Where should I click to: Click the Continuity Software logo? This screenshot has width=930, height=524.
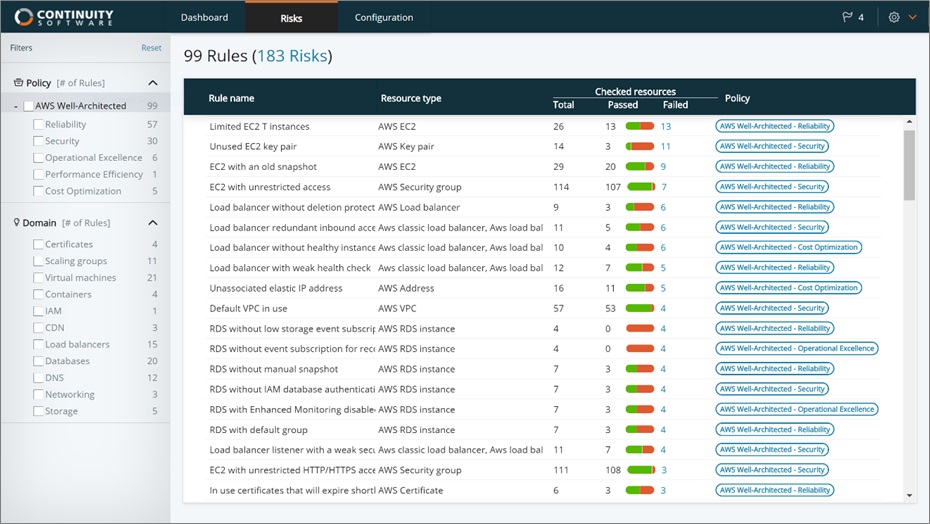tap(63, 17)
